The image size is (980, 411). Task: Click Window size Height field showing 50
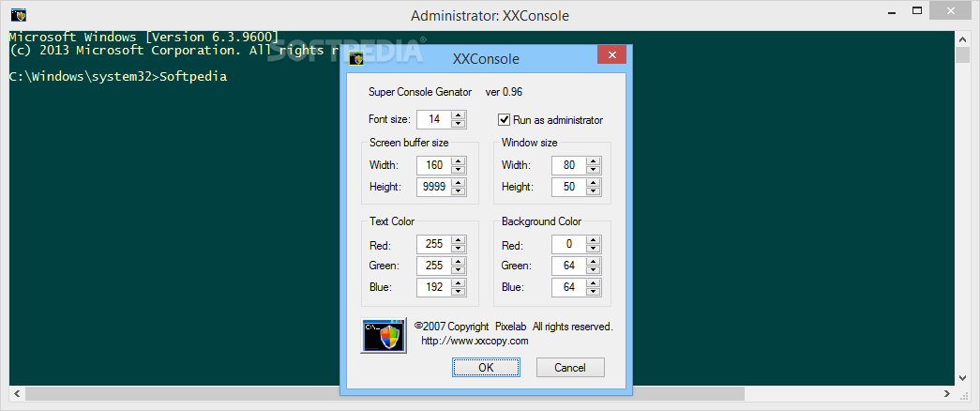pyautogui.click(x=569, y=187)
